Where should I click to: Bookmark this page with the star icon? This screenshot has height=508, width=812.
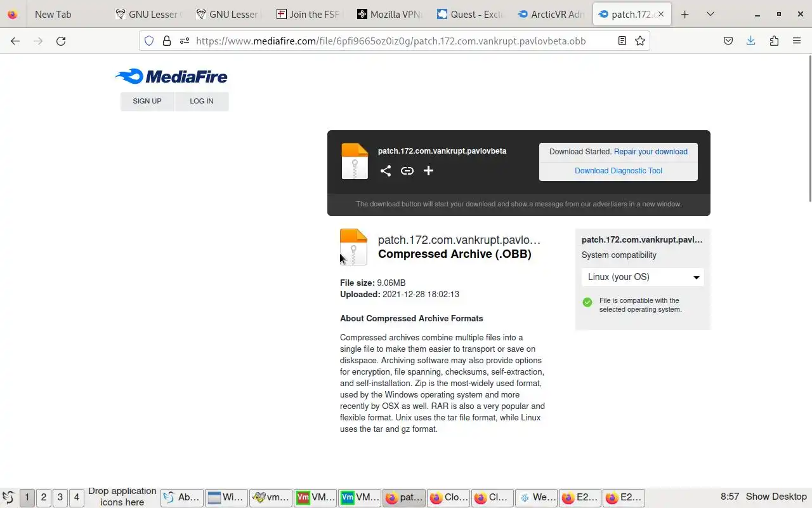click(x=640, y=41)
